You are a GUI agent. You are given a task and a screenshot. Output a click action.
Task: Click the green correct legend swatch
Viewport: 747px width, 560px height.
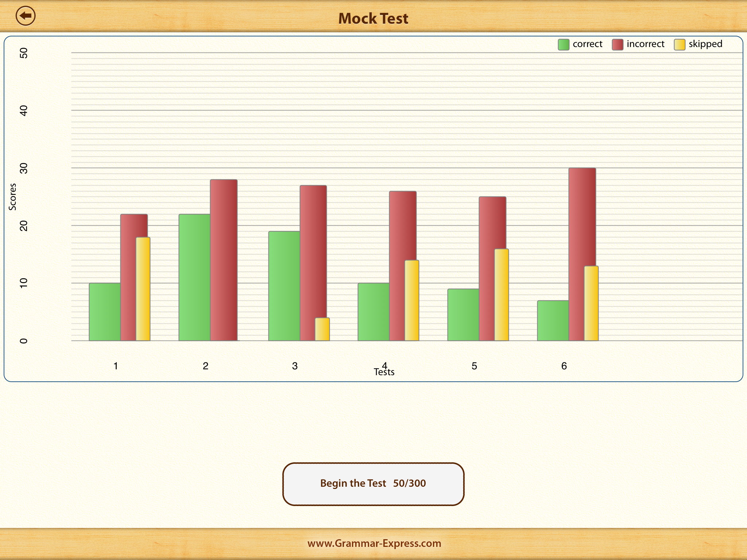(x=563, y=44)
